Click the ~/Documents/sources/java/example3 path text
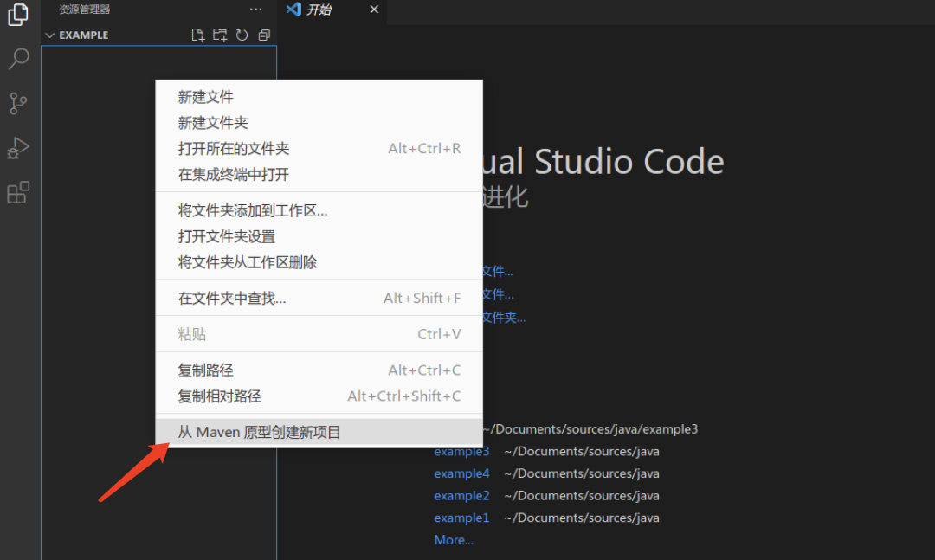Image resolution: width=935 pixels, height=560 pixels. pyautogui.click(x=590, y=428)
